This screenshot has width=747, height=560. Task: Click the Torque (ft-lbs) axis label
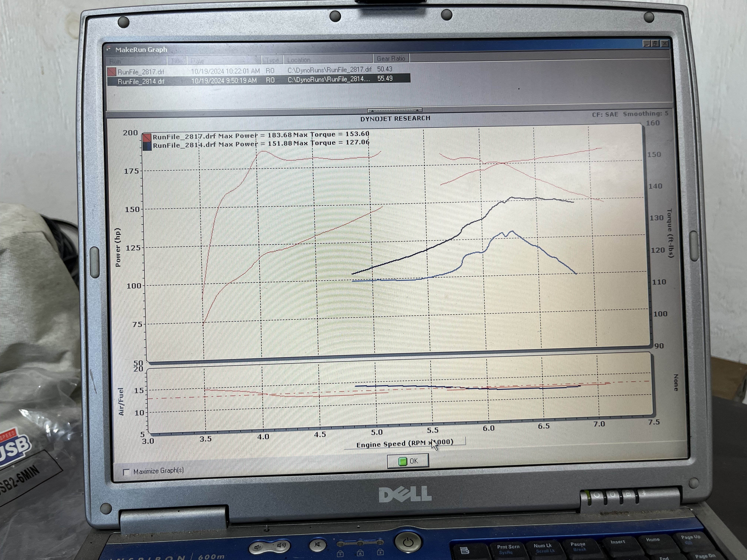click(x=670, y=233)
